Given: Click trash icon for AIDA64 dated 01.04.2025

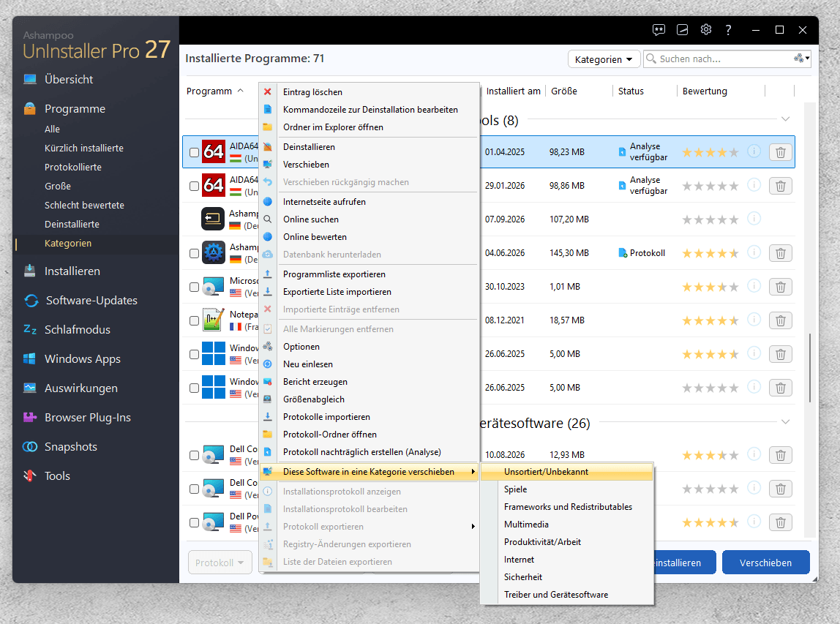Looking at the screenshot, I should (x=781, y=152).
